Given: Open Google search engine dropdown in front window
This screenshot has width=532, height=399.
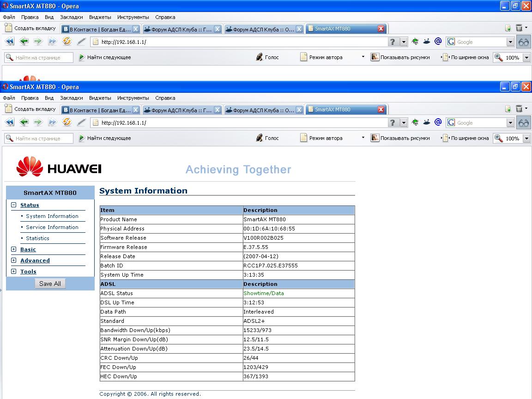Looking at the screenshot, I should tap(510, 123).
